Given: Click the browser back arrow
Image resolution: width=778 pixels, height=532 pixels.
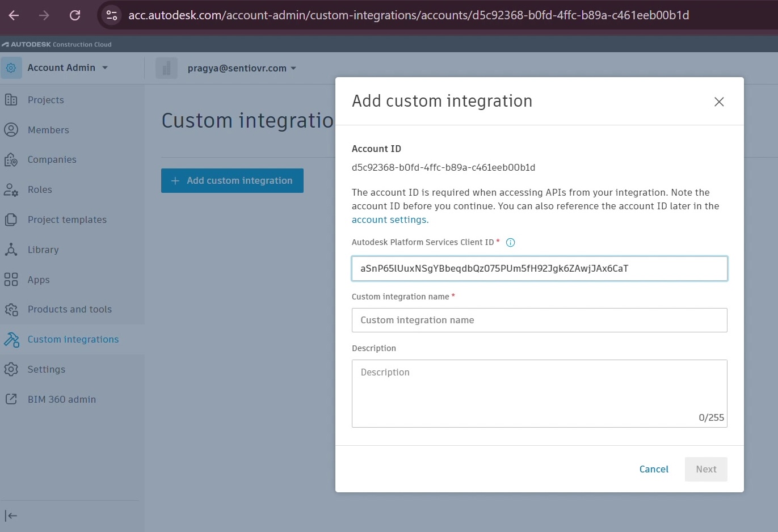Looking at the screenshot, I should point(14,15).
